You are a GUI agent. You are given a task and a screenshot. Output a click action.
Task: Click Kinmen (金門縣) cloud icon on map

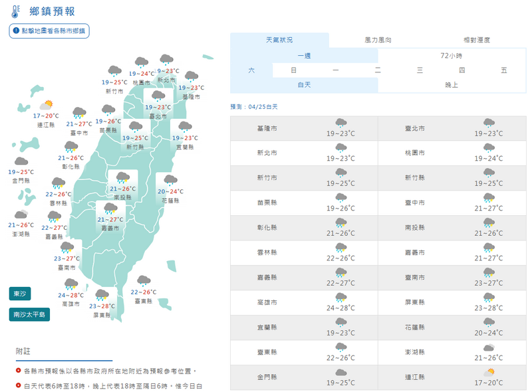pyautogui.click(x=21, y=161)
